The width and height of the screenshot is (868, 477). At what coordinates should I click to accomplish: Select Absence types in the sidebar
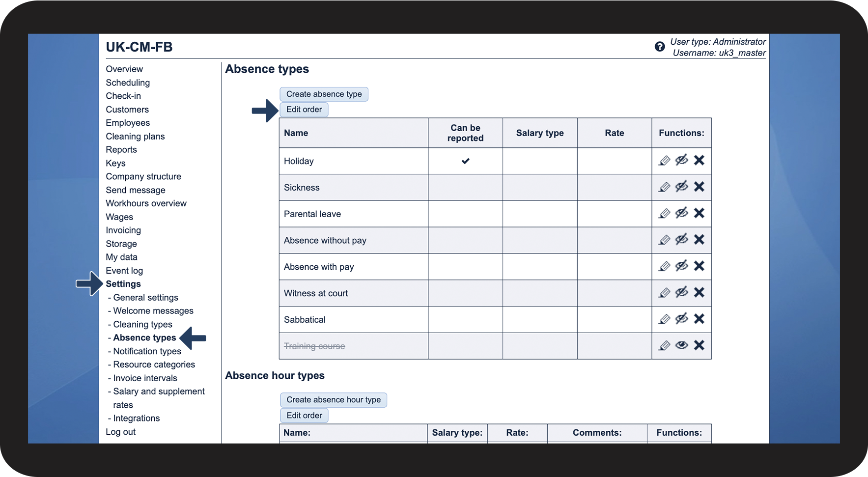tap(144, 337)
